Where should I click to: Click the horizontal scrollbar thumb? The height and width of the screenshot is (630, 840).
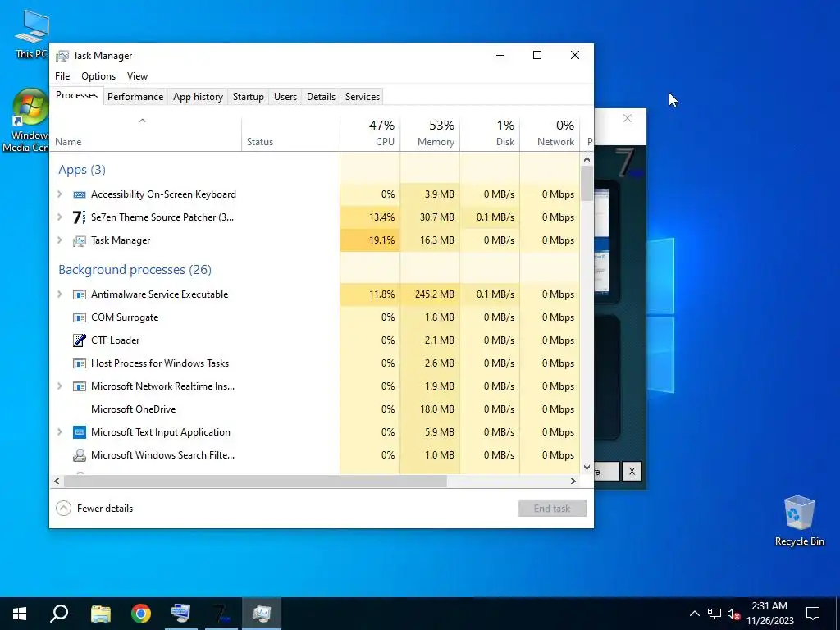tap(256, 481)
